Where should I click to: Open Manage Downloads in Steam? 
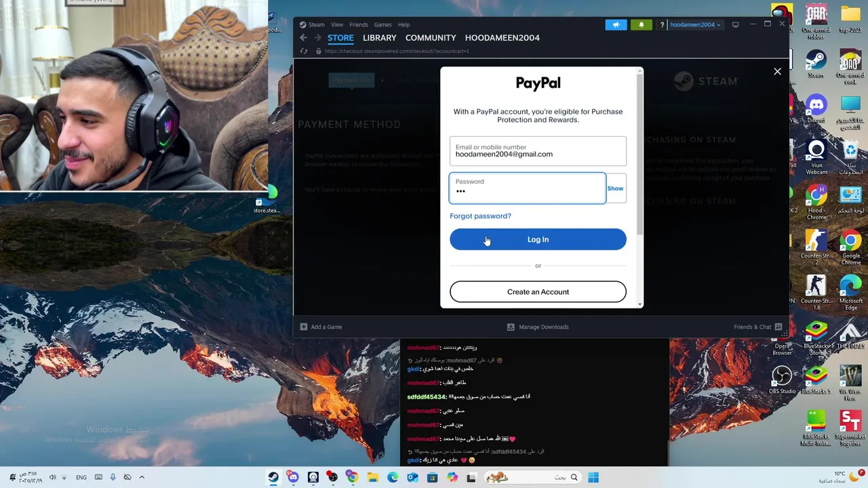[x=538, y=327]
